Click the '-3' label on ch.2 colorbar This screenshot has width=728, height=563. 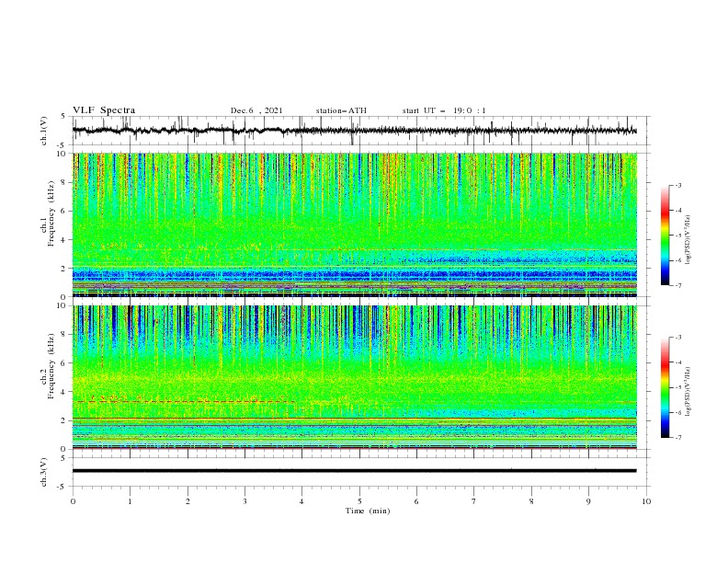[x=678, y=338]
